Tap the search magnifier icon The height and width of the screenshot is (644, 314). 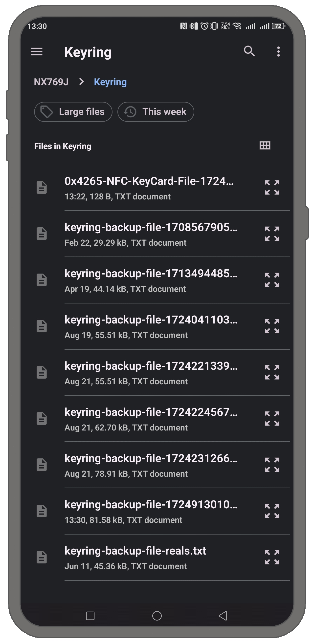(249, 51)
